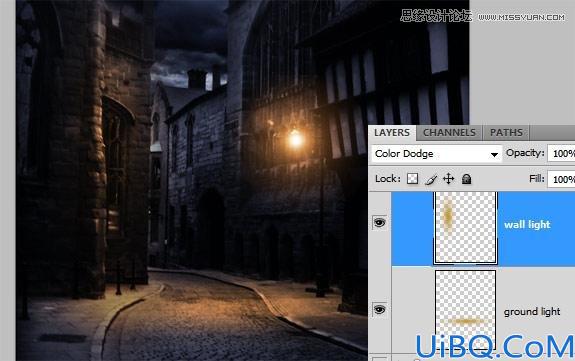Hide the ground light layer
Viewport: 575px width, 361px height.
(x=380, y=310)
